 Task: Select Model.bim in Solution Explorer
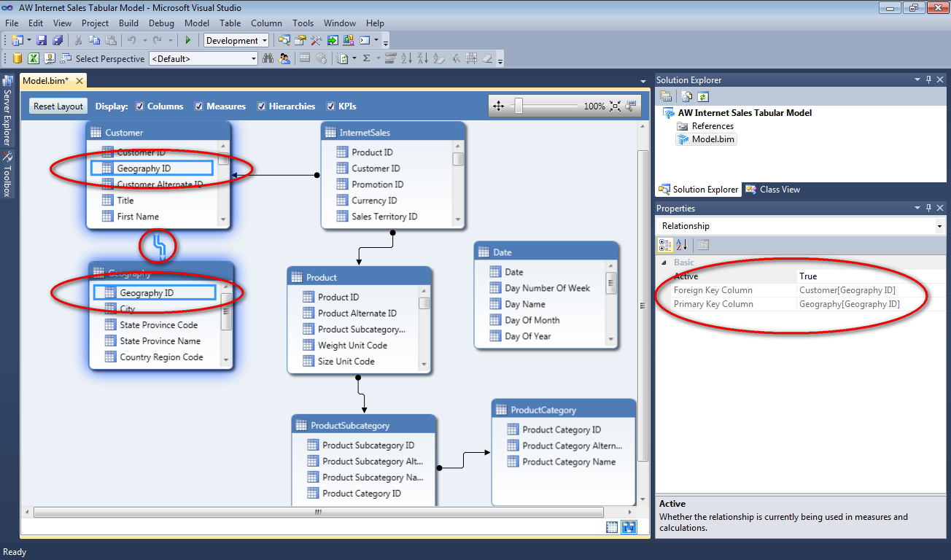tap(706, 139)
